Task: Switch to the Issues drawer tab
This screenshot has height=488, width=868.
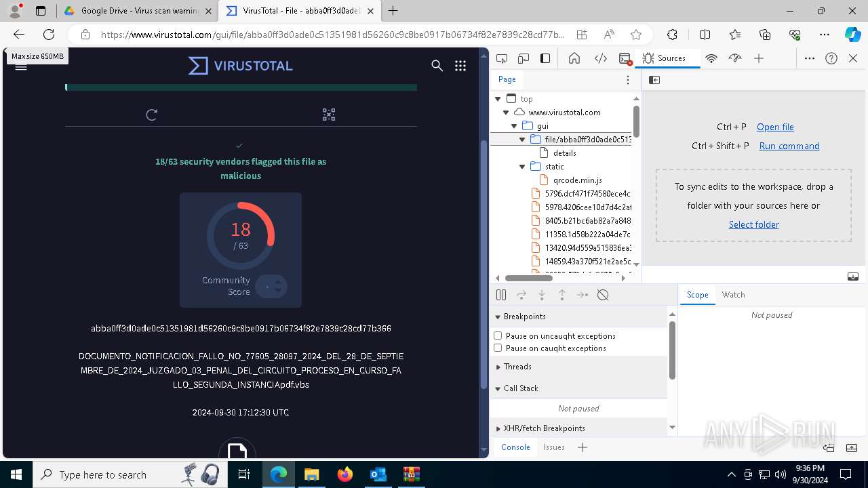Action: pyautogui.click(x=554, y=447)
